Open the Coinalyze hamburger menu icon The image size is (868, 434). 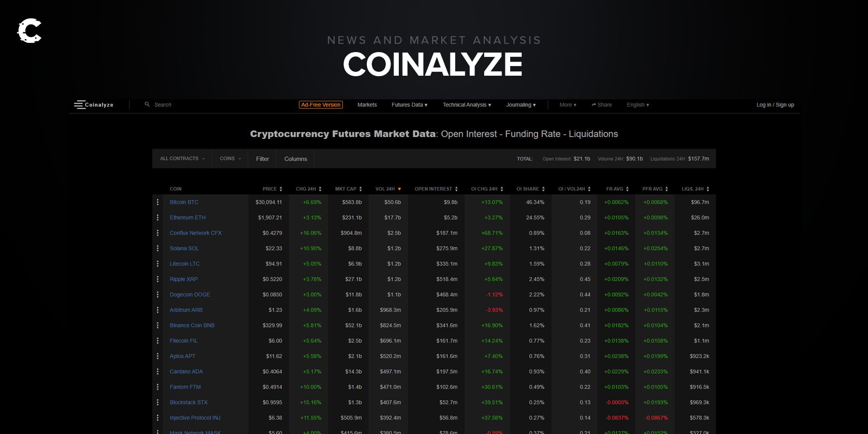(79, 105)
